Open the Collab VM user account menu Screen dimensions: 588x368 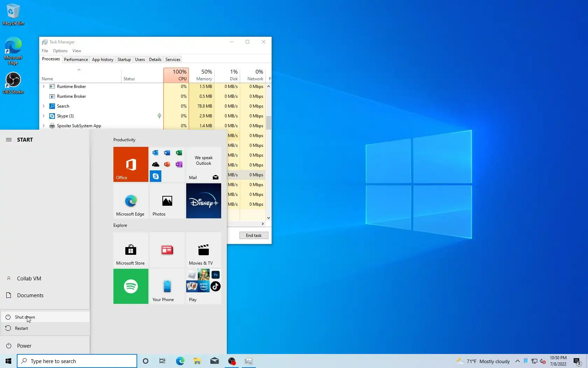pos(45,279)
